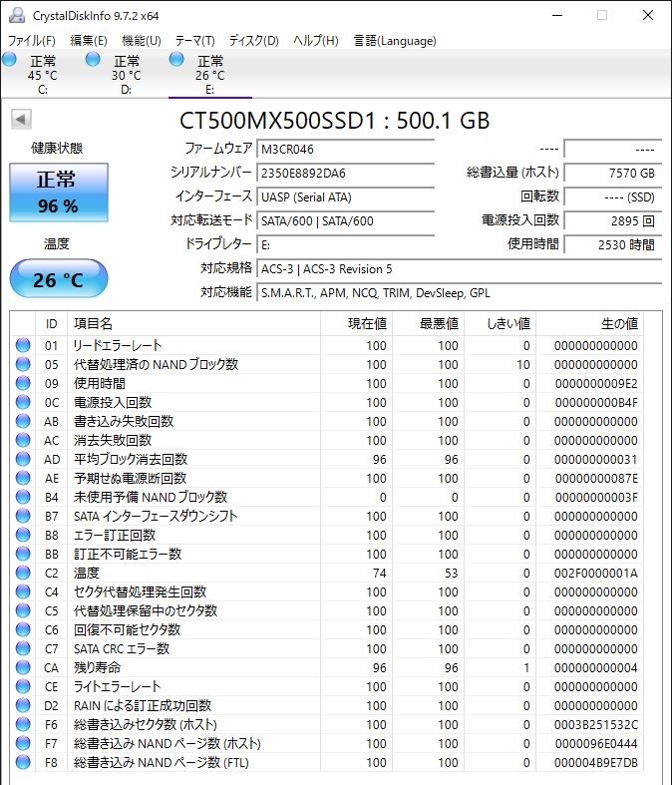
Task: Click status orb for F6 総書き込みセクタ数 (ホスト)
Action: [x=23, y=724]
